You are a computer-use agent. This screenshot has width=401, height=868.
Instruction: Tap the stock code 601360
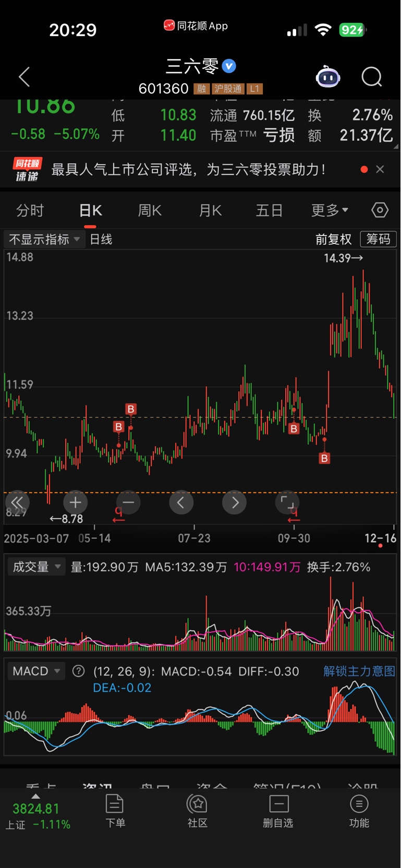point(163,89)
